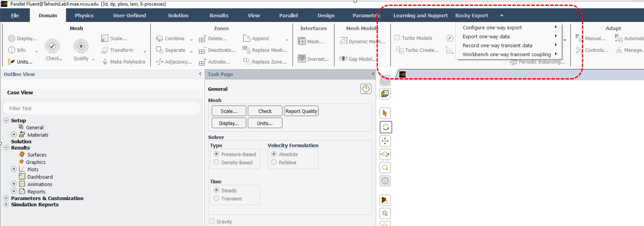This screenshot has height=226, width=644.
Task: Open Periodic Instancing settings
Action: (537, 62)
